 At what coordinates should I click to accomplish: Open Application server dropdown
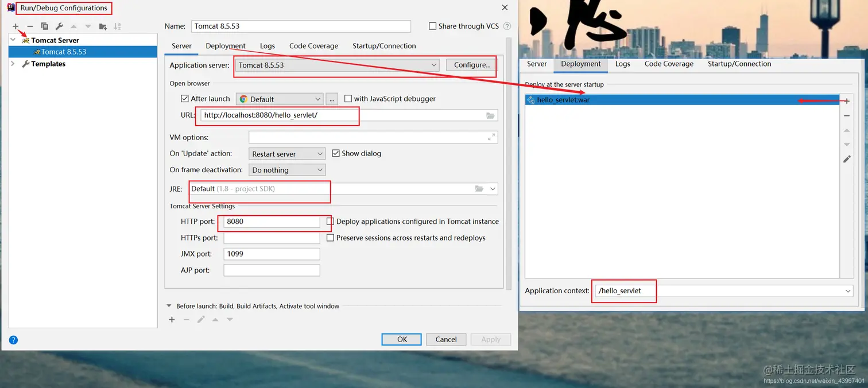pyautogui.click(x=337, y=65)
